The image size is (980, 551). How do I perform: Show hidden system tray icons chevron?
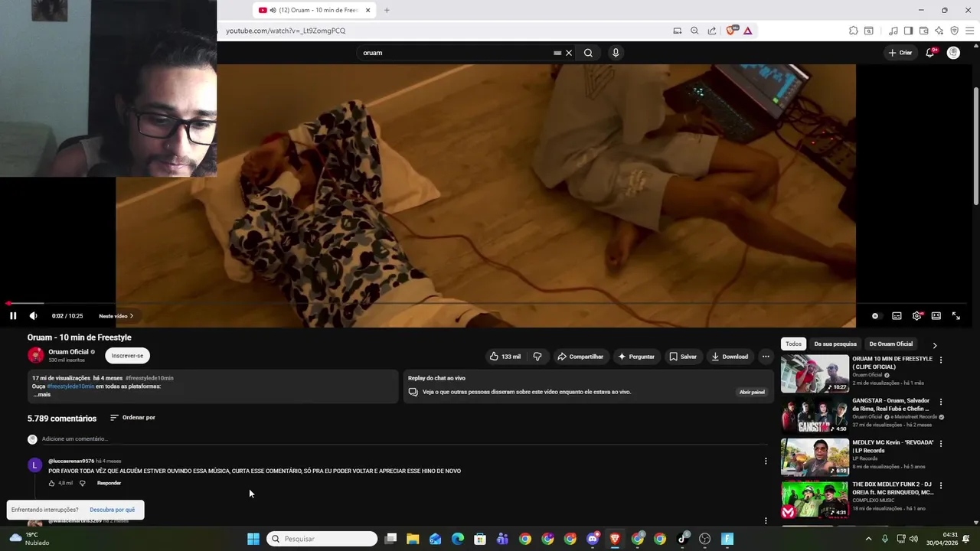[868, 539]
